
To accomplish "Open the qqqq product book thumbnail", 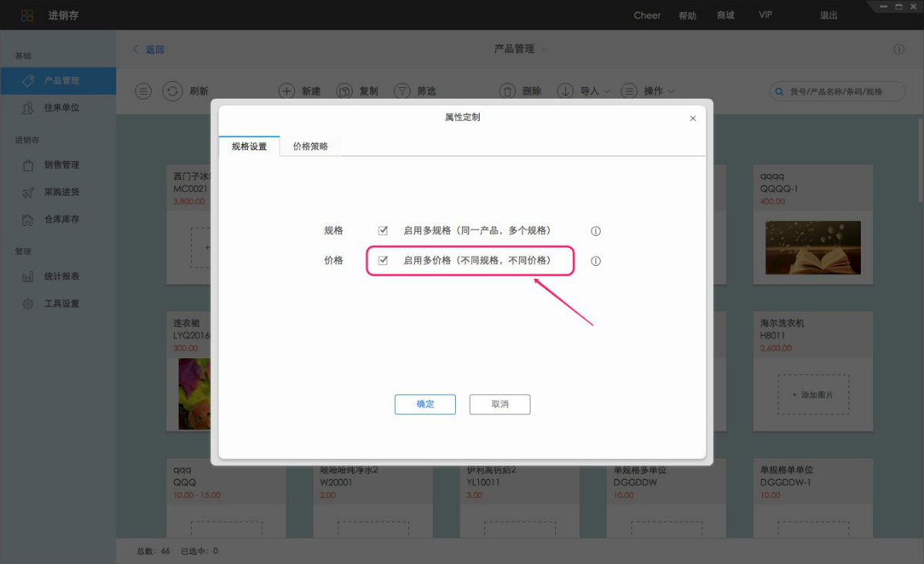I will click(812, 248).
